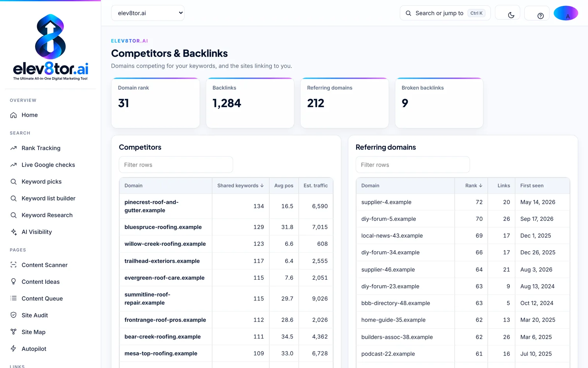This screenshot has width=588, height=368.
Task: Go to Rank Tracking page
Action: [x=50, y=148]
